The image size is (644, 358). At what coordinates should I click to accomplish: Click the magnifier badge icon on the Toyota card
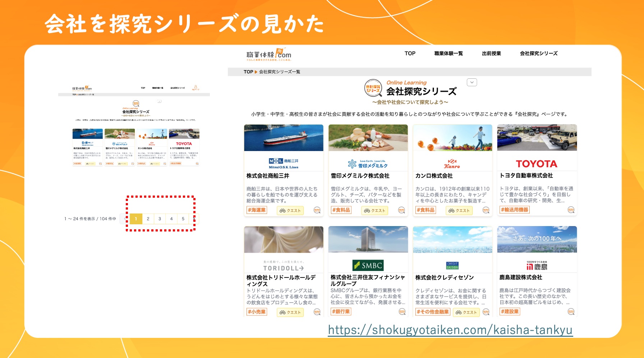point(571,210)
